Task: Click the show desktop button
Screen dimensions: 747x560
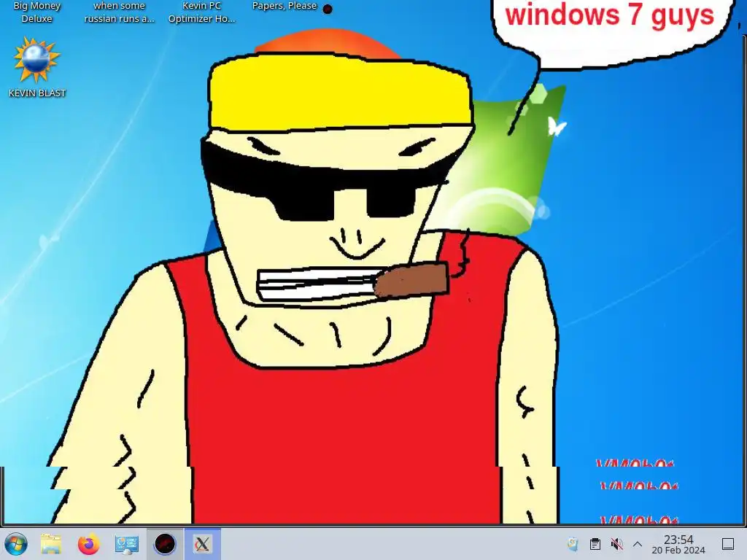Action: point(728,544)
